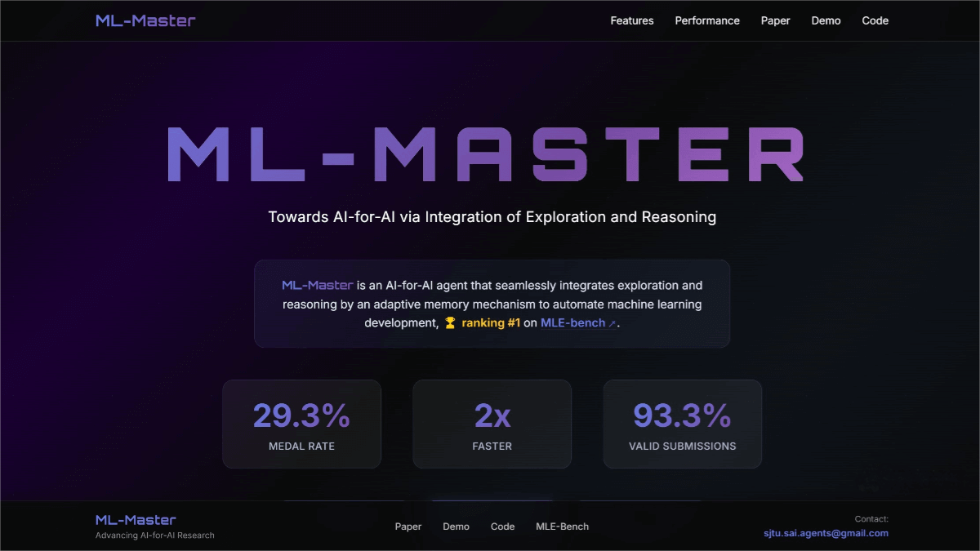This screenshot has width=980, height=551.
Task: Select Paper in the top navigation bar
Action: [x=775, y=20]
